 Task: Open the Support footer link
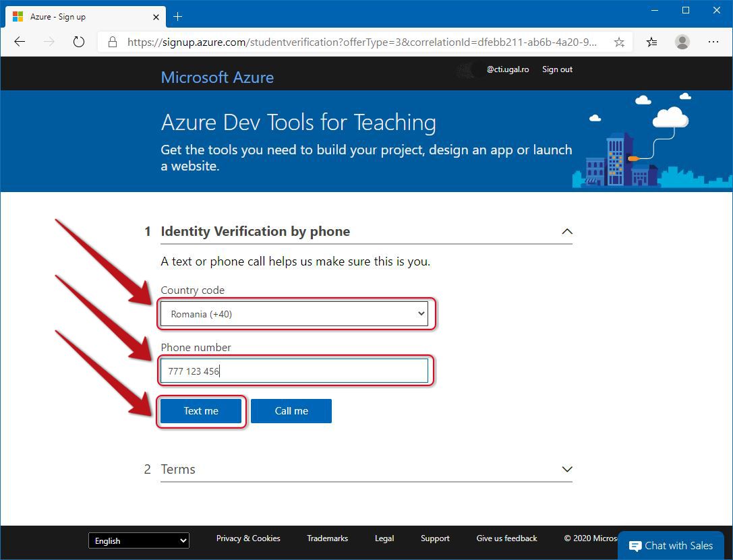click(x=435, y=538)
